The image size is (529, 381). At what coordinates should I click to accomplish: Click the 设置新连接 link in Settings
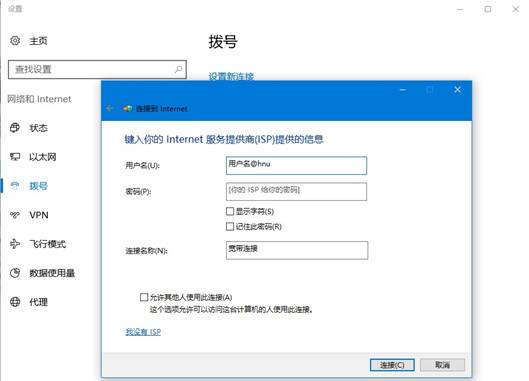(231, 77)
